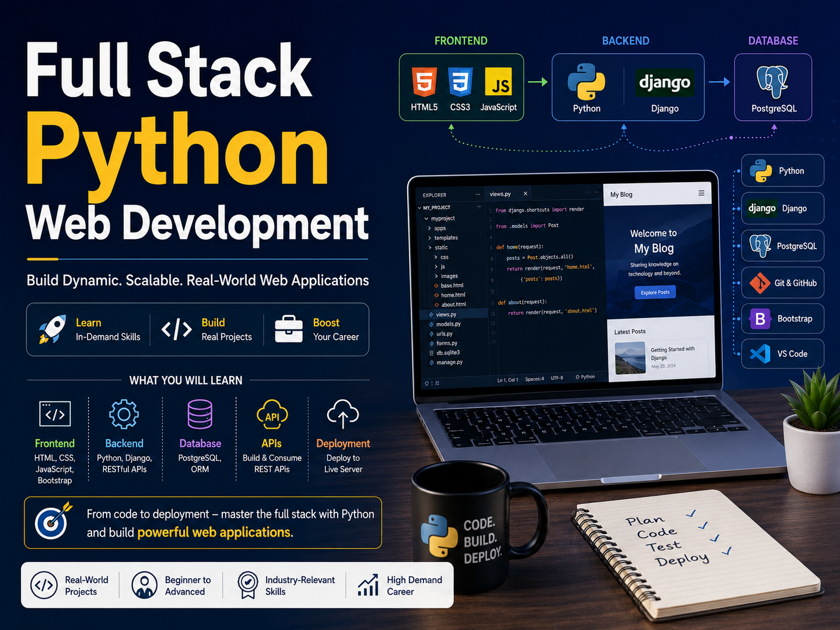840x630 pixels.
Task: Expand the static folder
Action: pyautogui.click(x=430, y=248)
